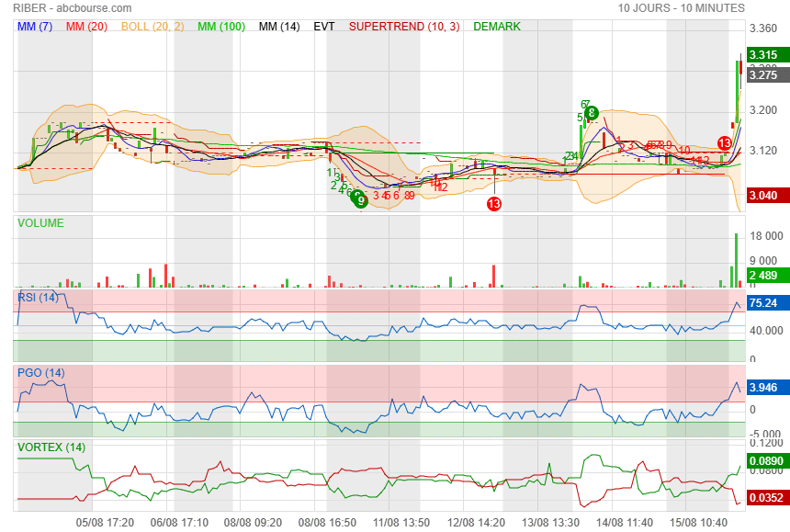Viewport: 790px width, 532px height.
Task: Click the green 2.489 volume value tag
Action: point(762,276)
